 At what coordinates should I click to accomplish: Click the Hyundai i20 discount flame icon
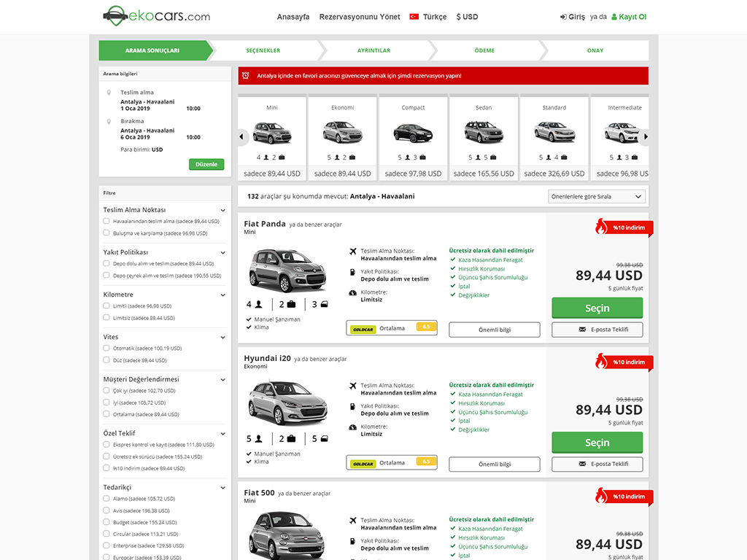(x=601, y=360)
